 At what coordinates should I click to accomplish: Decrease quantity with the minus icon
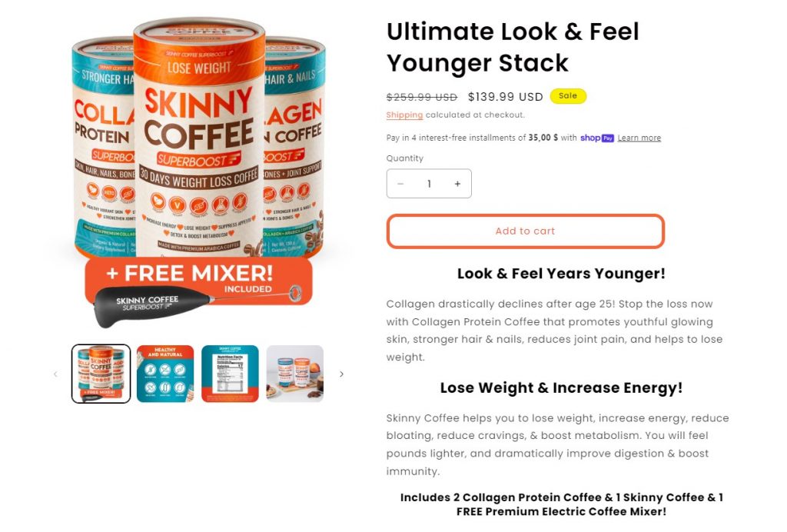400,184
